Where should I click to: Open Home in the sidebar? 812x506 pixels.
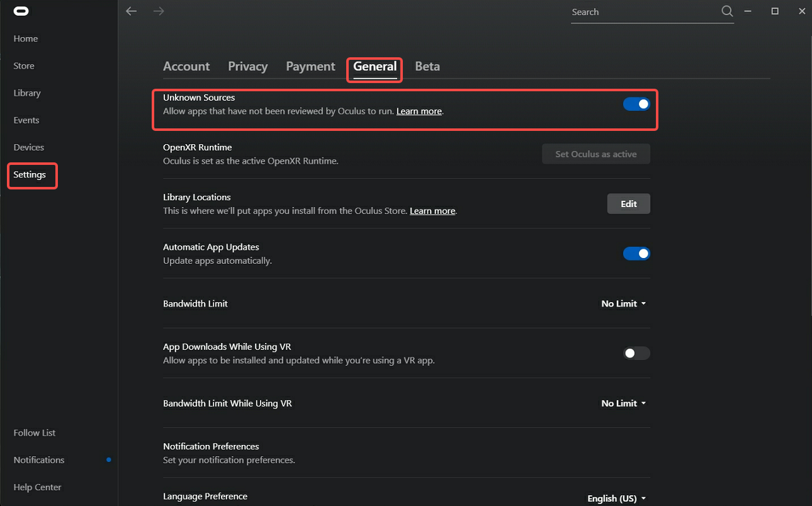click(x=26, y=38)
